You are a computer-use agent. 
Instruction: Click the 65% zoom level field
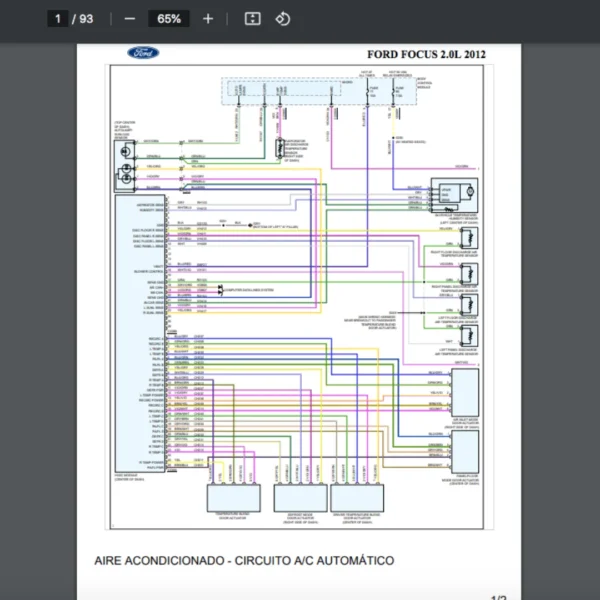(x=169, y=19)
